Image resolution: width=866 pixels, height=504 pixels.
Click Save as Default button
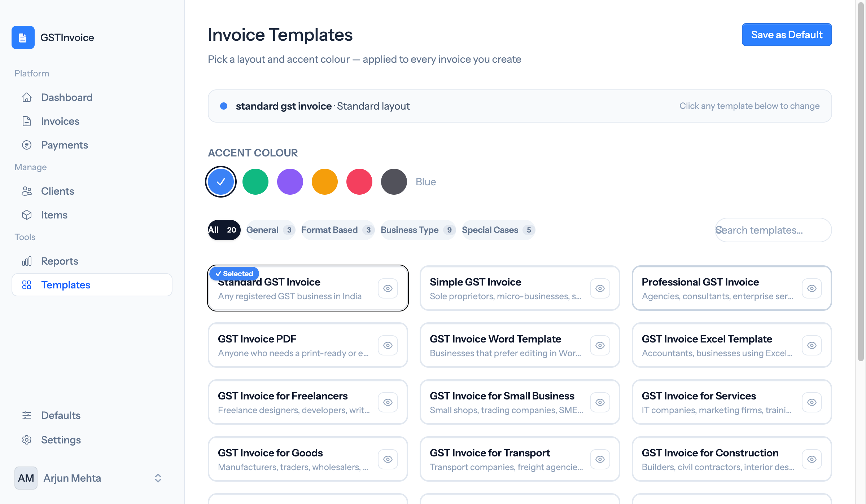click(787, 35)
